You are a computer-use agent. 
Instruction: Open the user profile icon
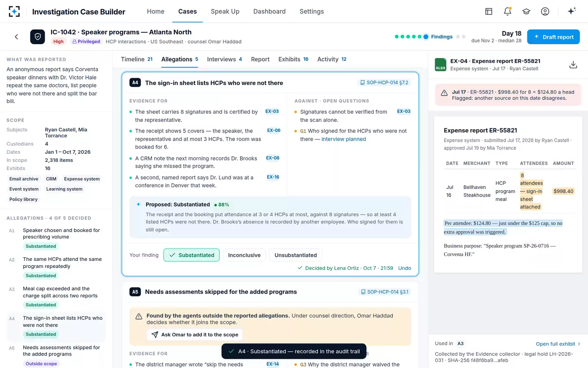(545, 11)
